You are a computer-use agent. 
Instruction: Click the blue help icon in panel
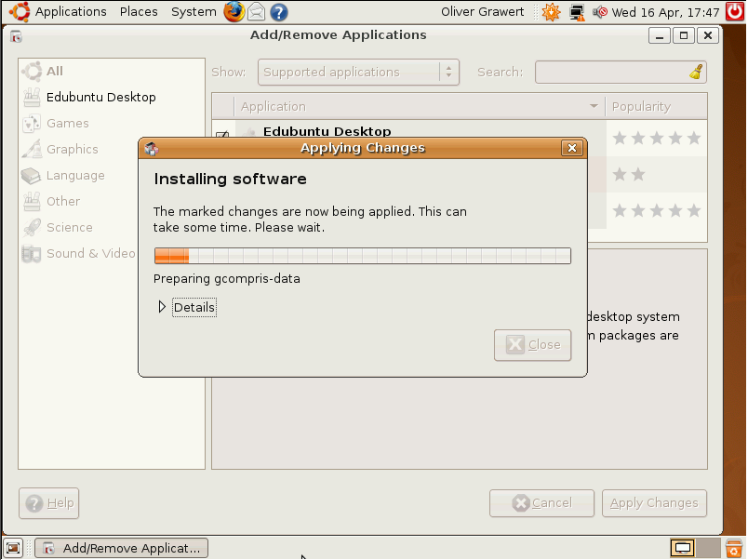(278, 12)
